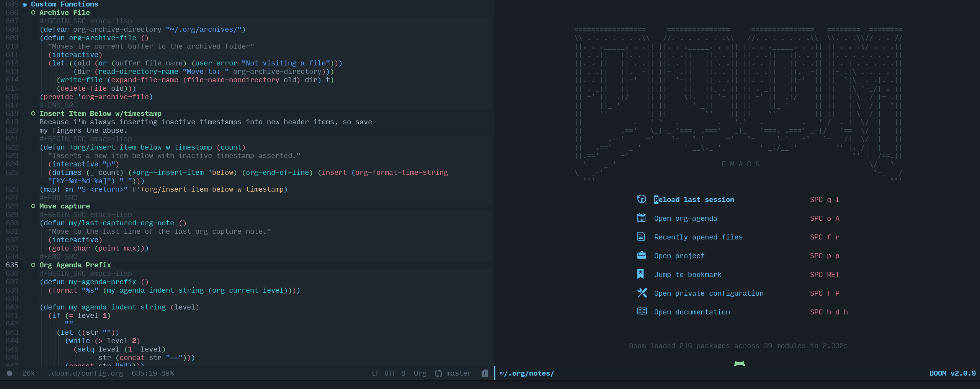Click the Reload last session history icon
Image resolution: width=980 pixels, height=389 pixels.
click(x=642, y=199)
